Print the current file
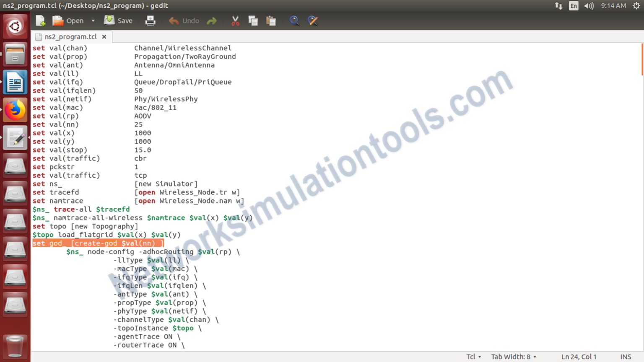 point(150,21)
